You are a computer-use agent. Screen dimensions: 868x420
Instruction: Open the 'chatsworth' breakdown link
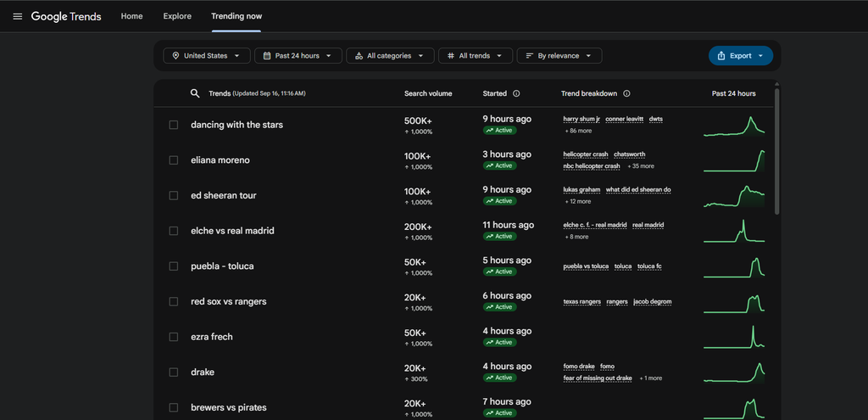click(x=630, y=154)
